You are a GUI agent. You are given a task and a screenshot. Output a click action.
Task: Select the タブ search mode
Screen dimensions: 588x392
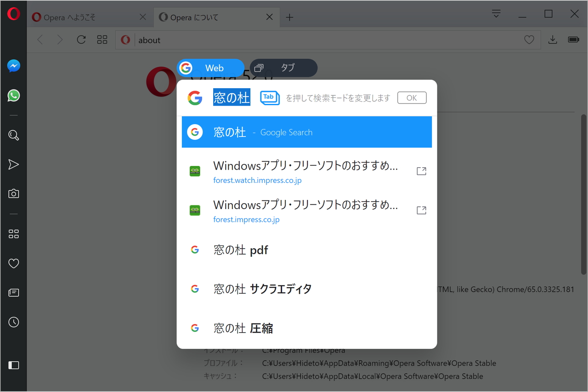(x=283, y=68)
